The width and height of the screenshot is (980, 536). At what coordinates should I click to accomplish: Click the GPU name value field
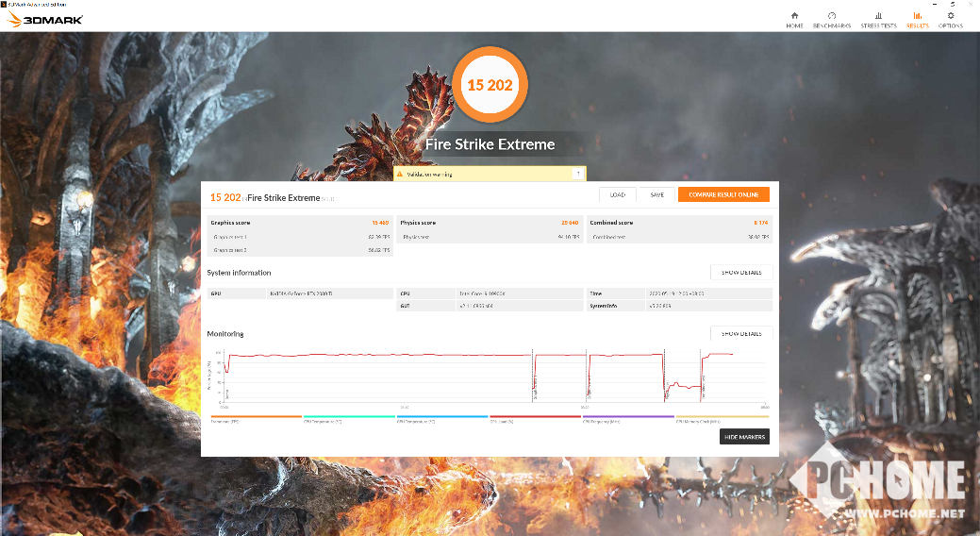tap(329, 293)
